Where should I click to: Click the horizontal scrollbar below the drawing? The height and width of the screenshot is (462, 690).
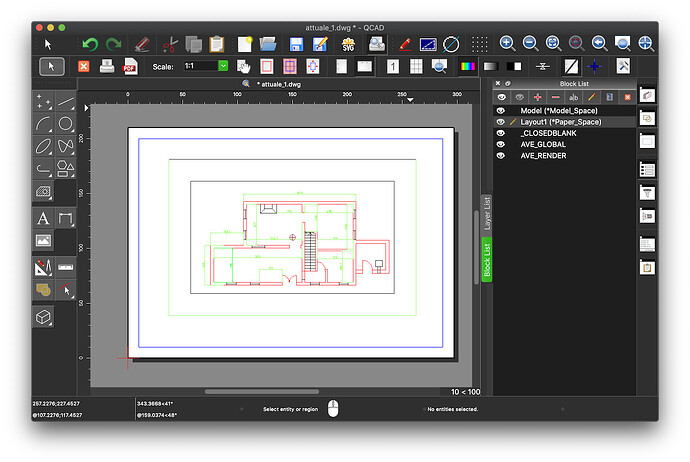(x=262, y=391)
